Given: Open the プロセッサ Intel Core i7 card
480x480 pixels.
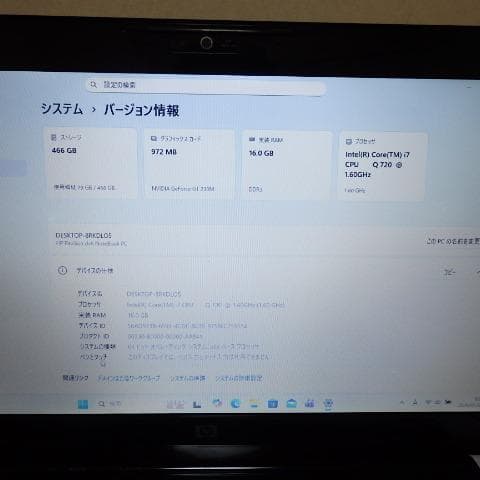Looking at the screenshot, I should point(382,166).
